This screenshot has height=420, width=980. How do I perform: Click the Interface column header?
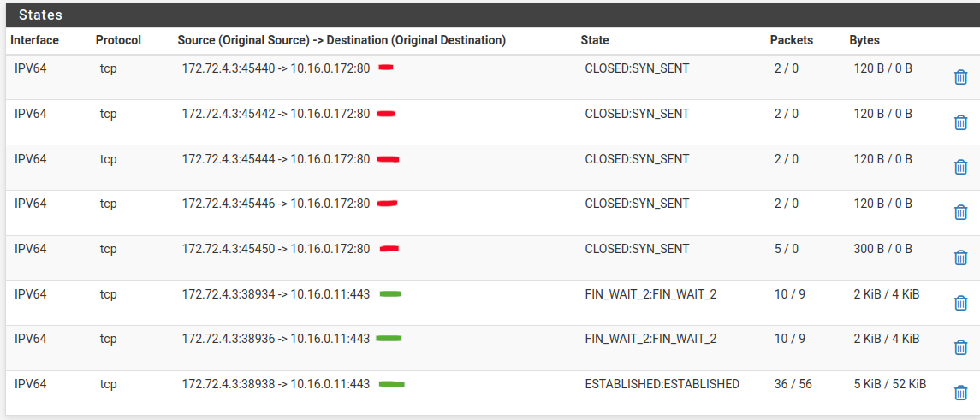(x=35, y=40)
